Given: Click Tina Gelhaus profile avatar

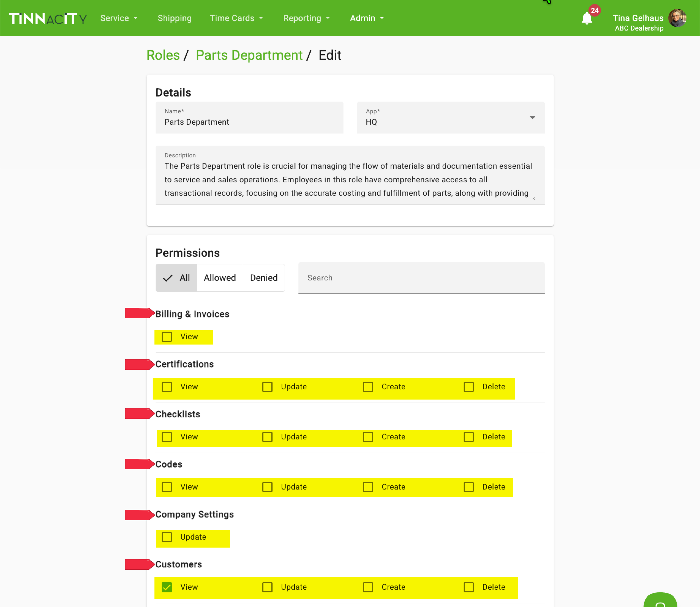Looking at the screenshot, I should 677,18.
